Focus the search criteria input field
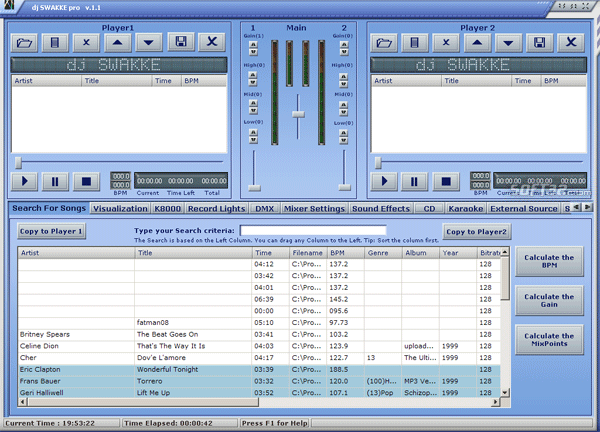This screenshot has width=600, height=432. click(x=313, y=230)
